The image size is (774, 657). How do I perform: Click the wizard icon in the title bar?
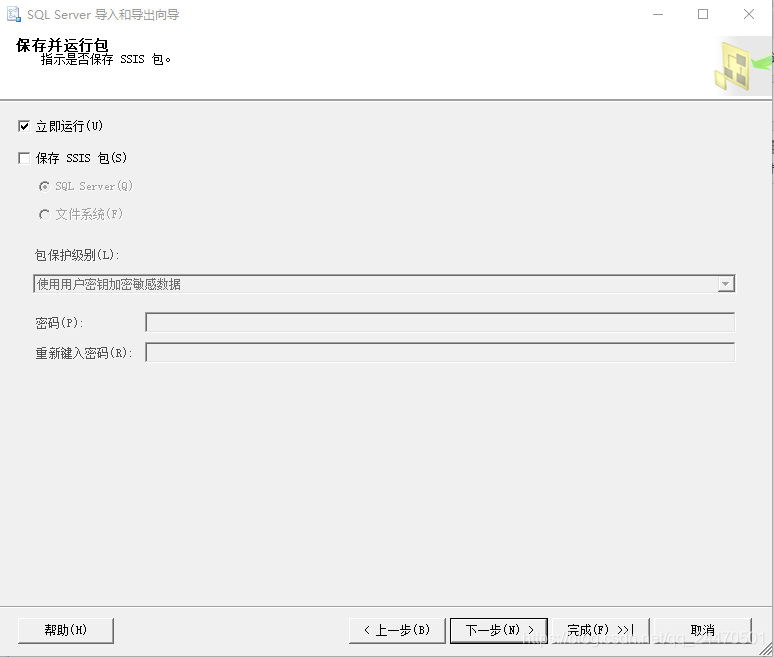(x=14, y=15)
